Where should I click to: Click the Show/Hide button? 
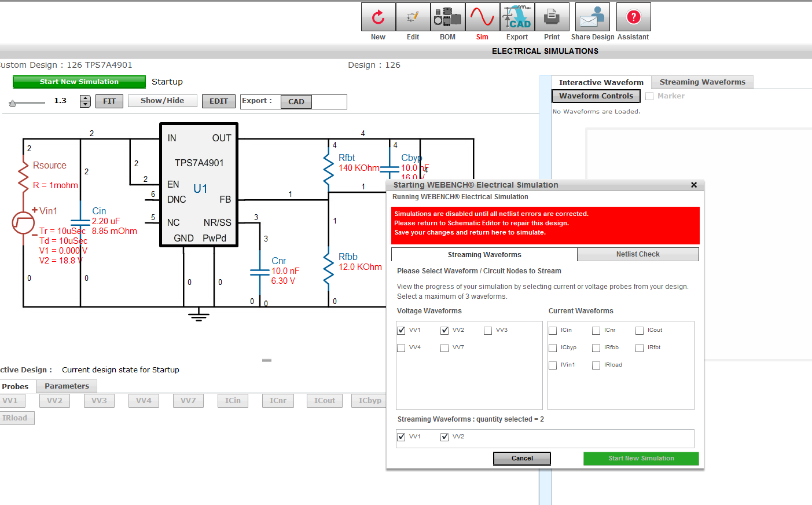(163, 101)
